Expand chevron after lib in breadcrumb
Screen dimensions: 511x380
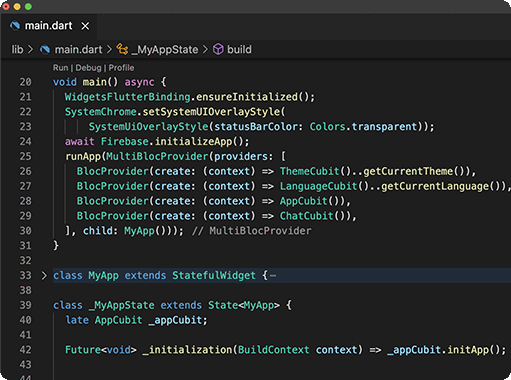coord(31,50)
